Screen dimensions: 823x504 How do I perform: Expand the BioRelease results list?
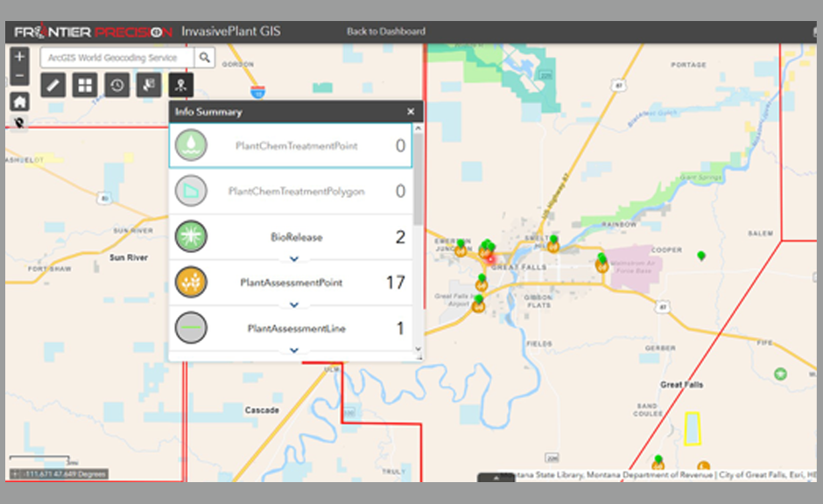click(294, 259)
